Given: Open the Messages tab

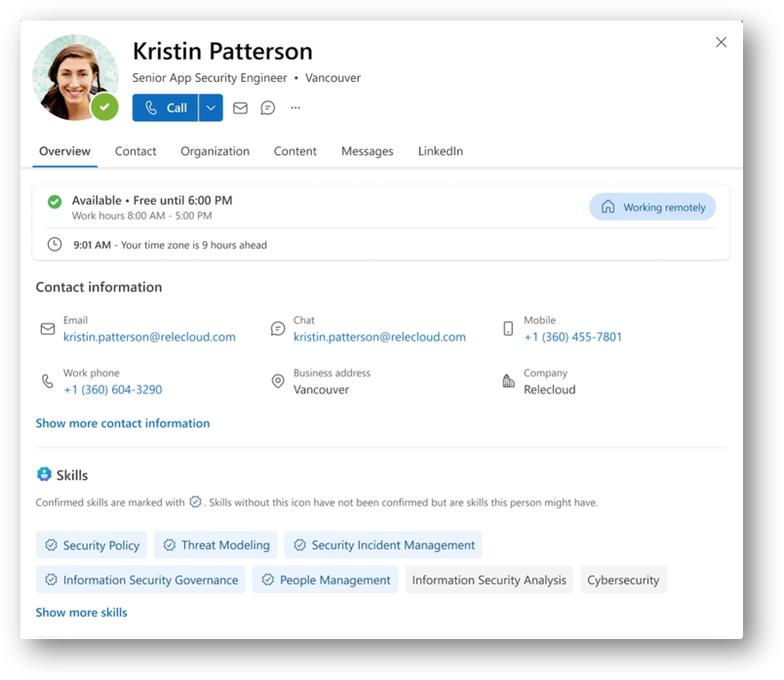Looking at the screenshot, I should (367, 151).
